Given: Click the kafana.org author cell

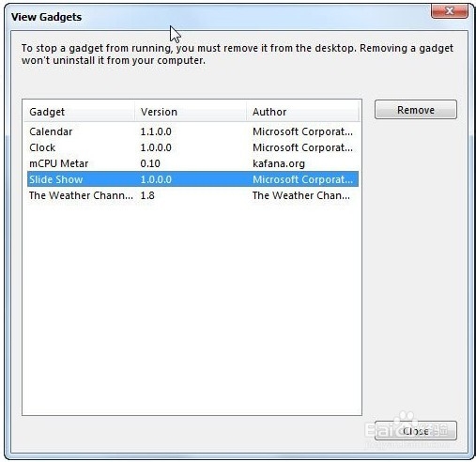Looking at the screenshot, I should coord(279,163).
